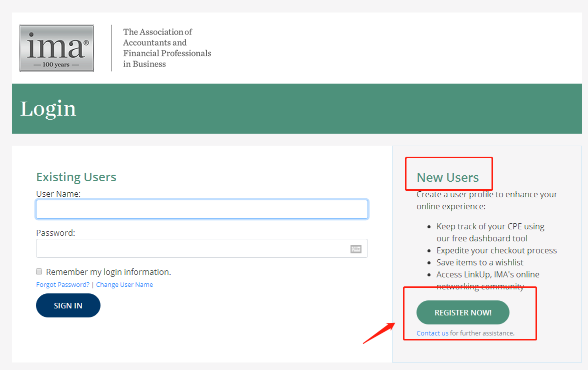
Task: Click the IMA 100 years logo
Action: pos(56,48)
